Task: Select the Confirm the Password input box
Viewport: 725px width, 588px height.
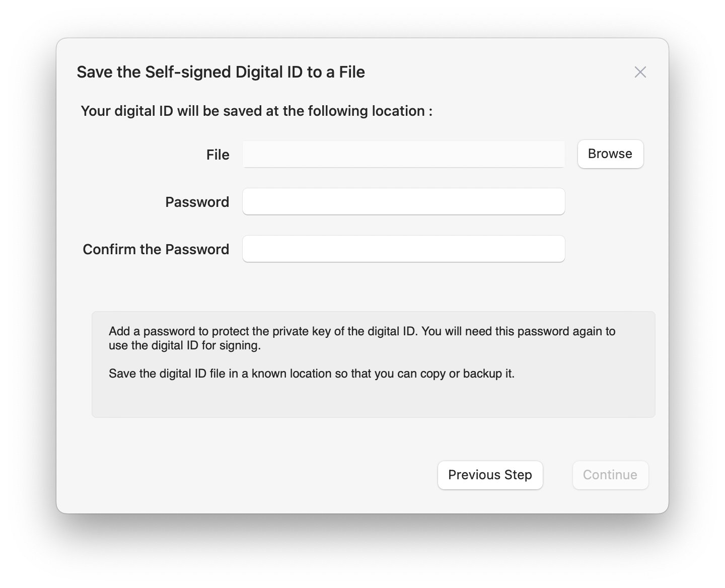Action: coord(403,249)
